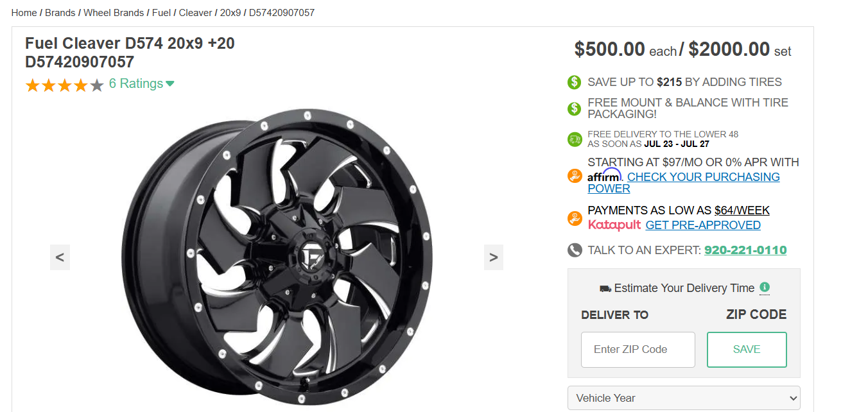Open the Cleaver breadcrumb link
The height and width of the screenshot is (412, 868).
195,13
